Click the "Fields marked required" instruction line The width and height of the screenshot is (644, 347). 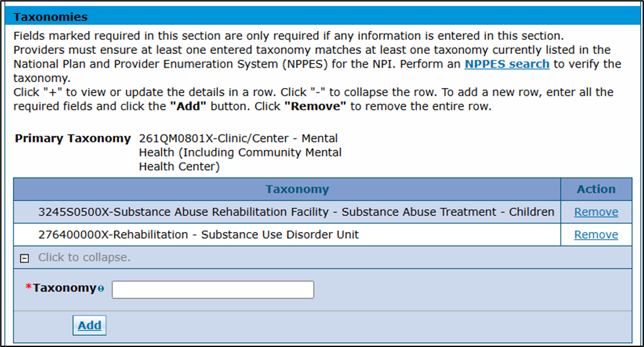point(289,35)
